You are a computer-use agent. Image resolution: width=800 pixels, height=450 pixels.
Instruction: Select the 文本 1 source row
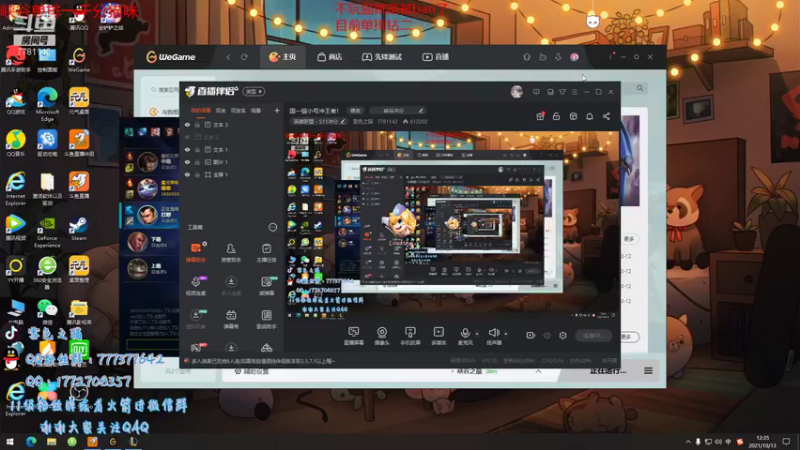tap(232, 150)
